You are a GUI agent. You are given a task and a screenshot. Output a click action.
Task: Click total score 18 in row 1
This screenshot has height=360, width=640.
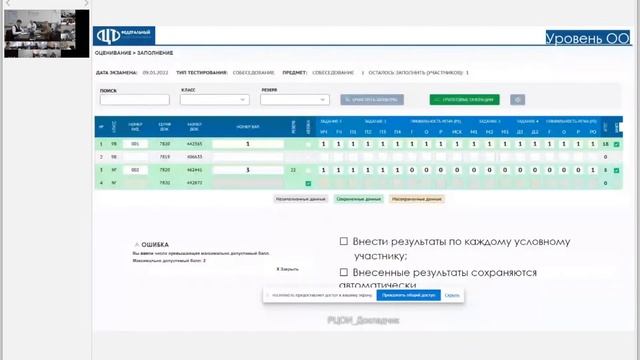click(605, 144)
